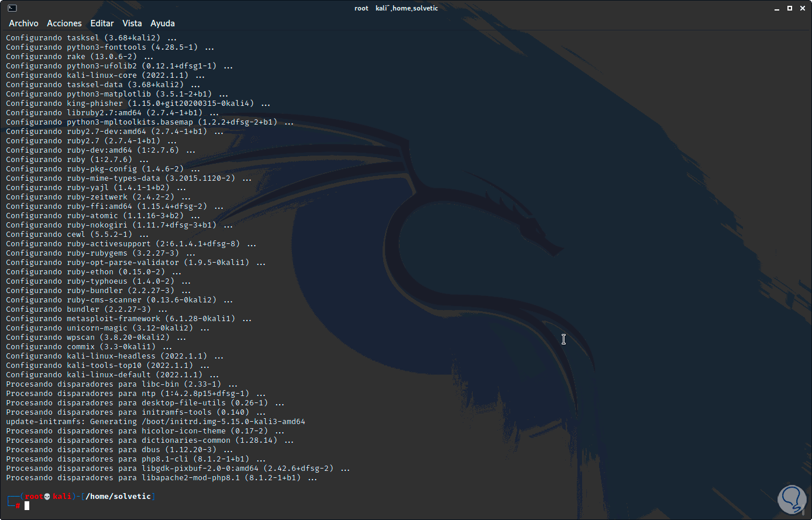Click the dictionaries-common line
Screen dimensions: 812x520
pyautogui.click(x=150, y=440)
